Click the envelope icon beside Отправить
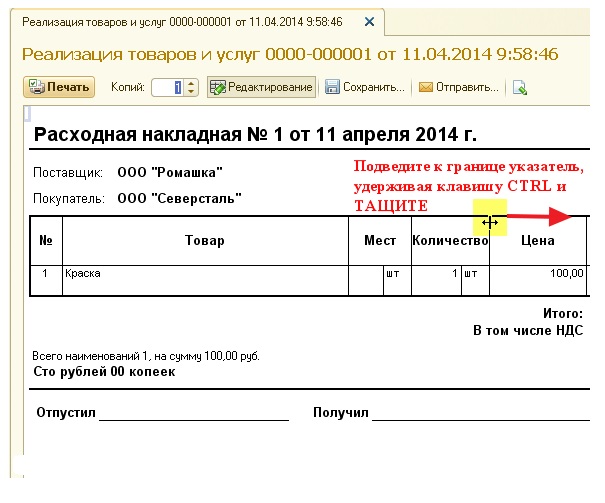 (426, 88)
